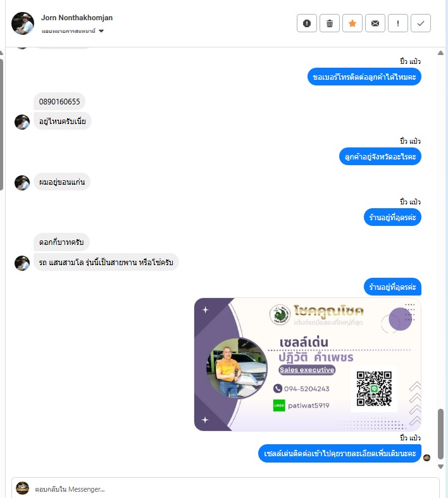Click the scroll up arrow of chat
448x498 pixels.
coord(440,53)
